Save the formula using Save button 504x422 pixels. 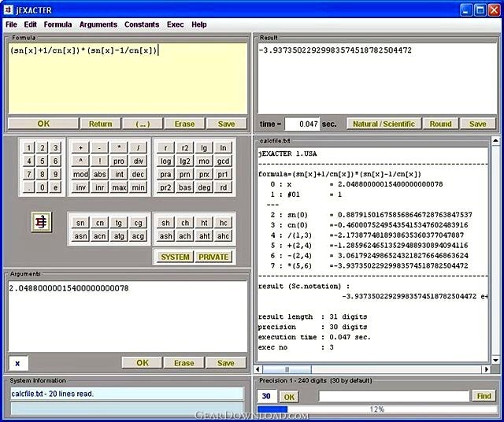226,124
